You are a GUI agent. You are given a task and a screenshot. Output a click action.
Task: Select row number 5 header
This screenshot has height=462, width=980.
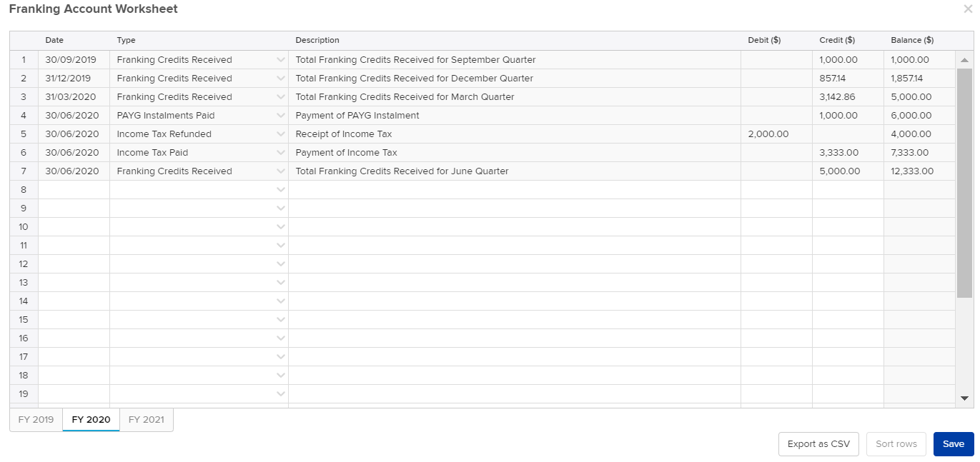(24, 134)
